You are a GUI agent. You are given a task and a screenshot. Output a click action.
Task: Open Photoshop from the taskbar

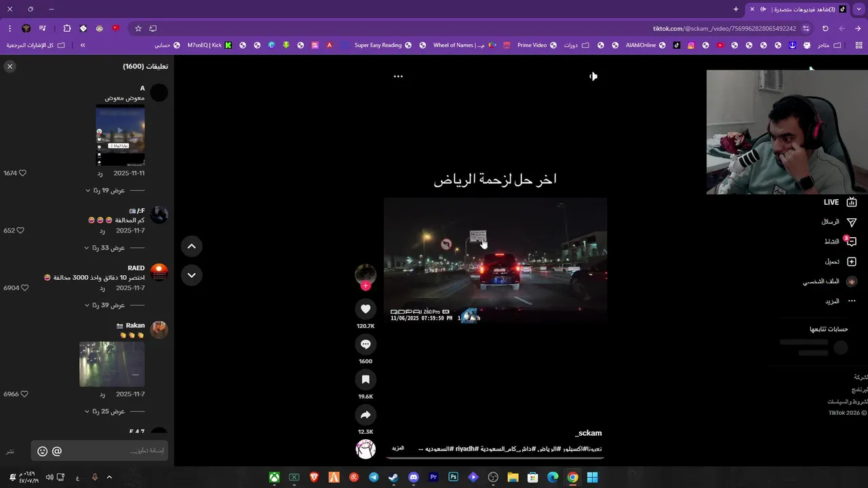pos(453,477)
